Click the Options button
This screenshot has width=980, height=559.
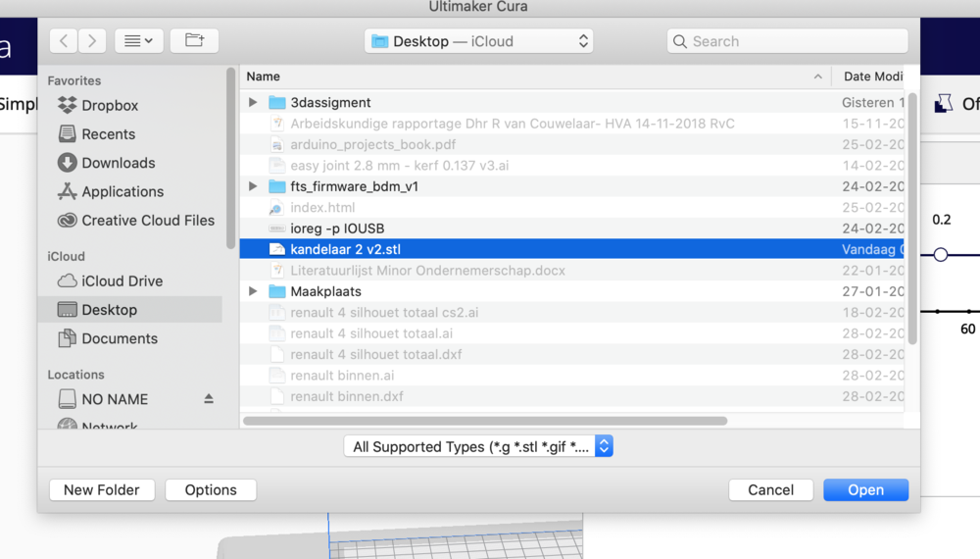pos(211,489)
